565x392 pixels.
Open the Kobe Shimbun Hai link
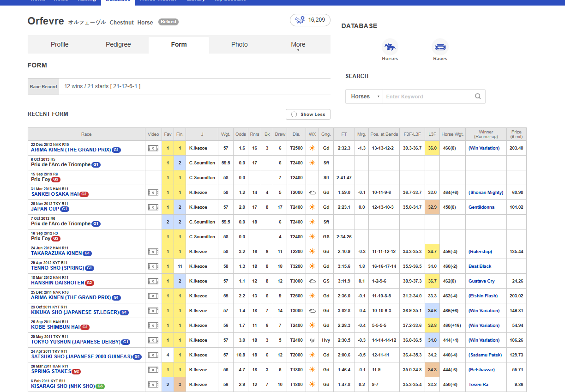point(55,327)
